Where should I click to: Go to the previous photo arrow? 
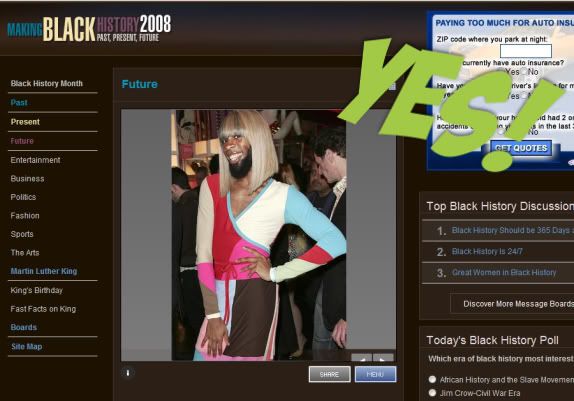point(362,358)
